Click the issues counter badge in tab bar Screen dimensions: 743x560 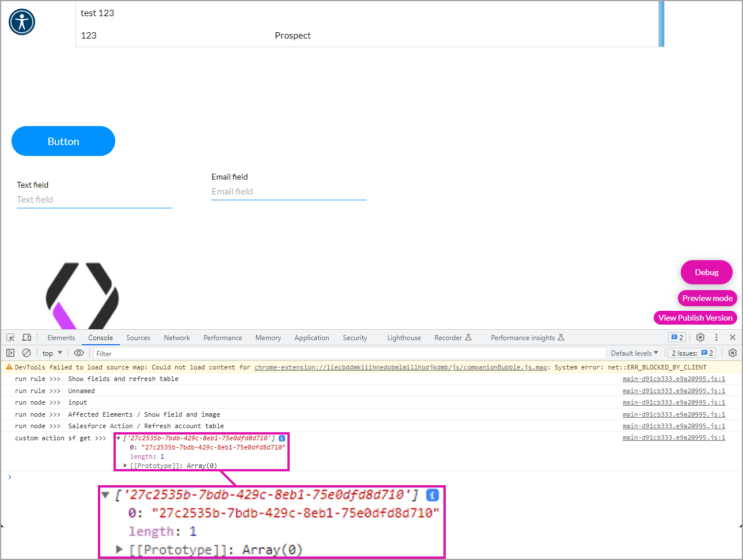click(677, 338)
